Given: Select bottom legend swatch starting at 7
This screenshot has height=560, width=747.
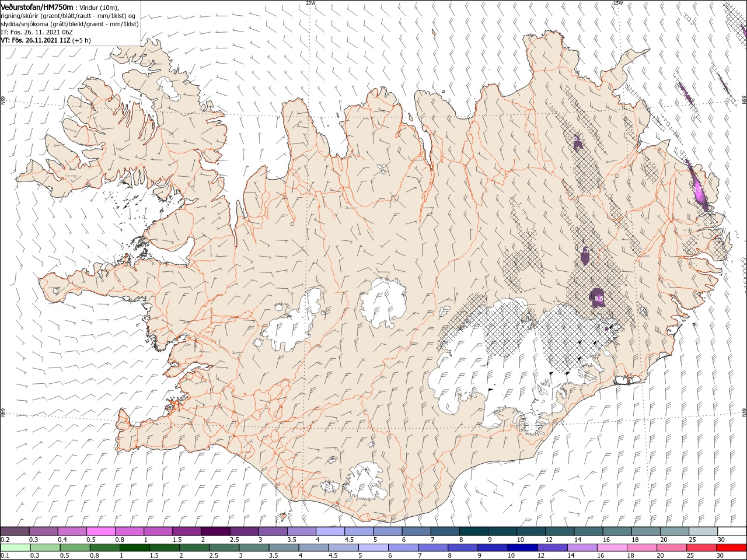Looking at the screenshot, I should coord(433,548).
